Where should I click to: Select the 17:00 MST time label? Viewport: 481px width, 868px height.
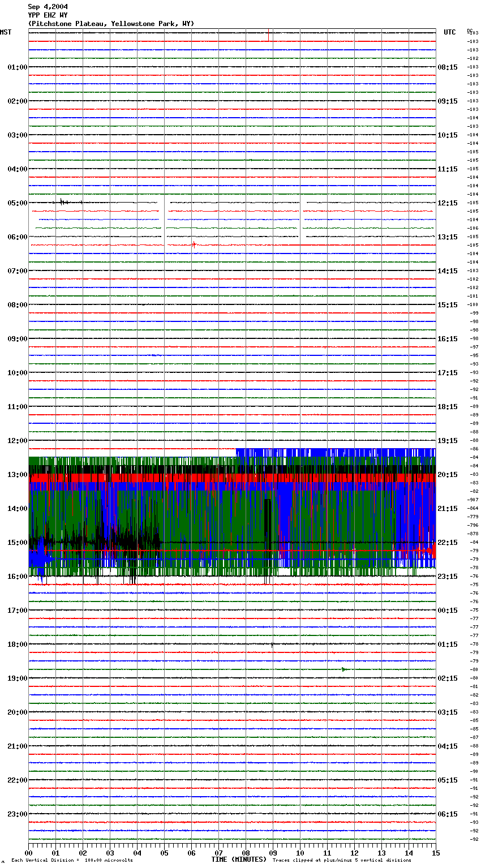[18, 611]
